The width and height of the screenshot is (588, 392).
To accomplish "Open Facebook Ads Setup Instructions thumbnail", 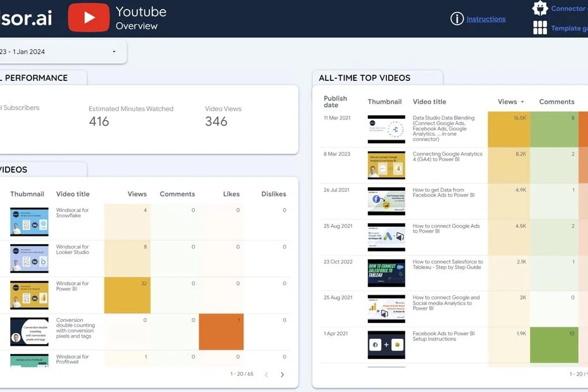I will (386, 345).
